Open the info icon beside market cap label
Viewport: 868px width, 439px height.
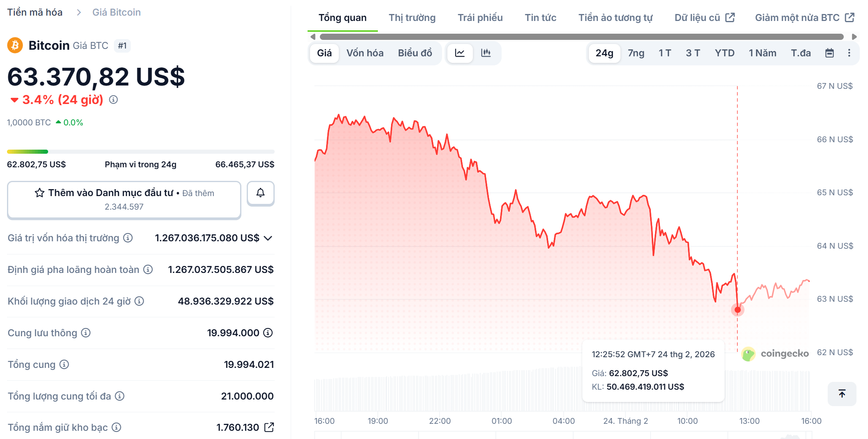click(x=127, y=238)
